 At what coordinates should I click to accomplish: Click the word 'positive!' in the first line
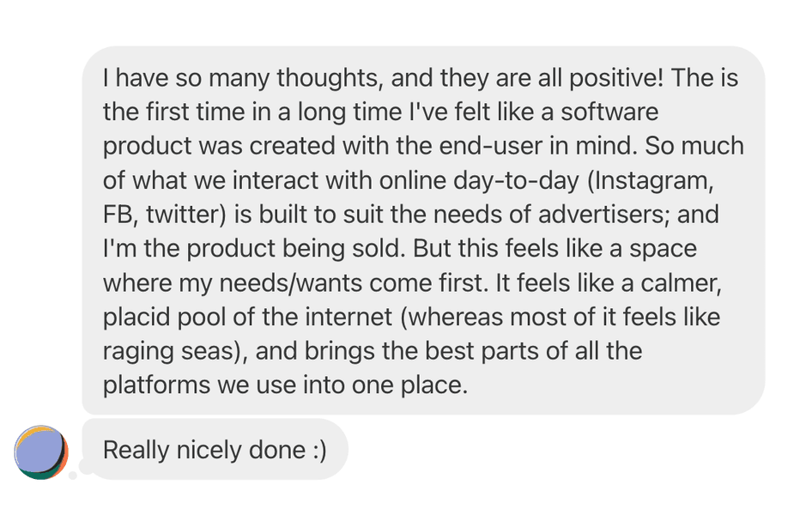coord(616,79)
